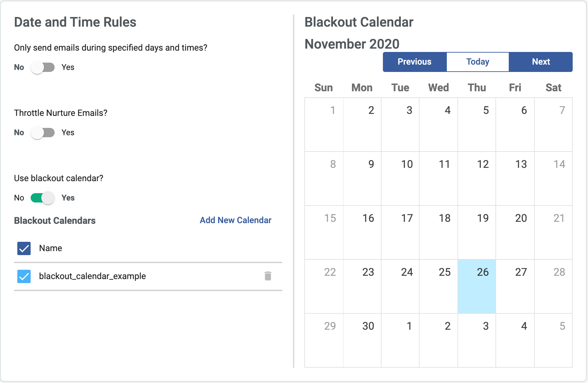This screenshot has height=383, width=588.
Task: Click the Add New Calendar link
Action: (235, 220)
